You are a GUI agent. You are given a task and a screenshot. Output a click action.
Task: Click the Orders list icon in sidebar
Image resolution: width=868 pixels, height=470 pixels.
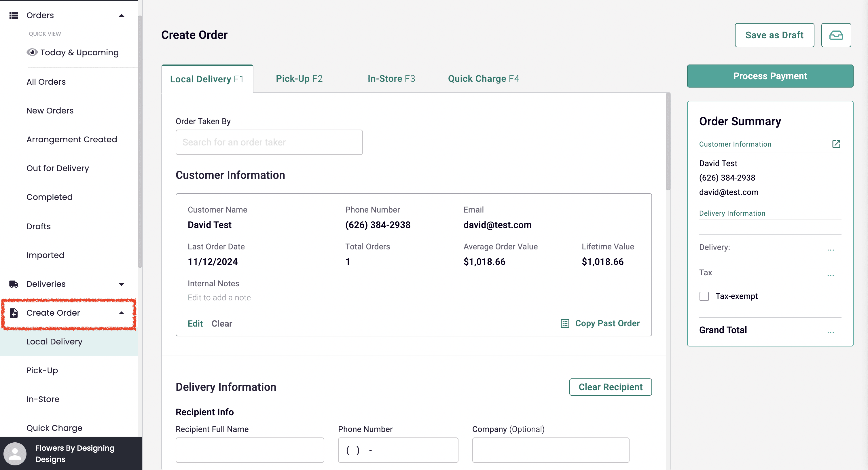click(14, 16)
